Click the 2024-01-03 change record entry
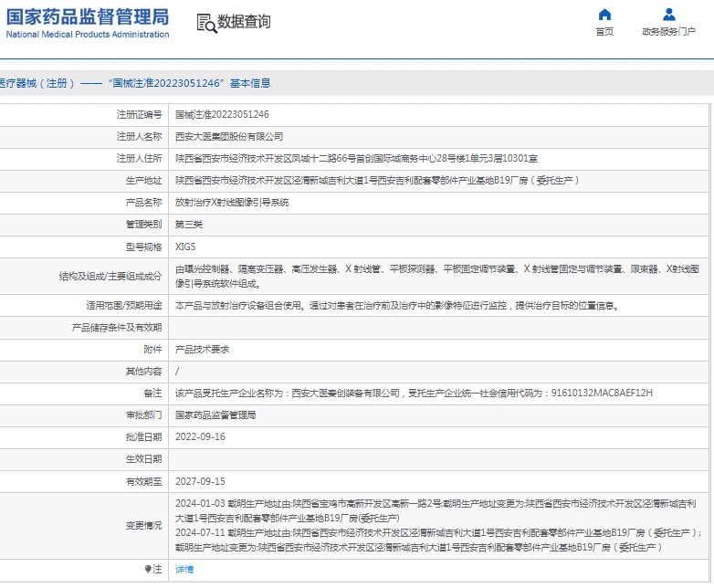 click(436, 510)
